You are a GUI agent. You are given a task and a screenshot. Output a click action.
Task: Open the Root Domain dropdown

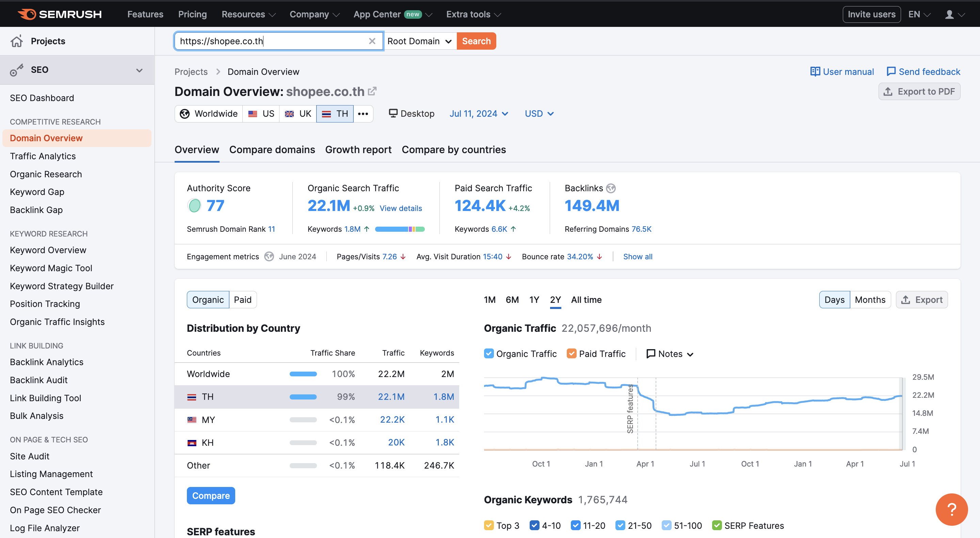[x=420, y=41]
